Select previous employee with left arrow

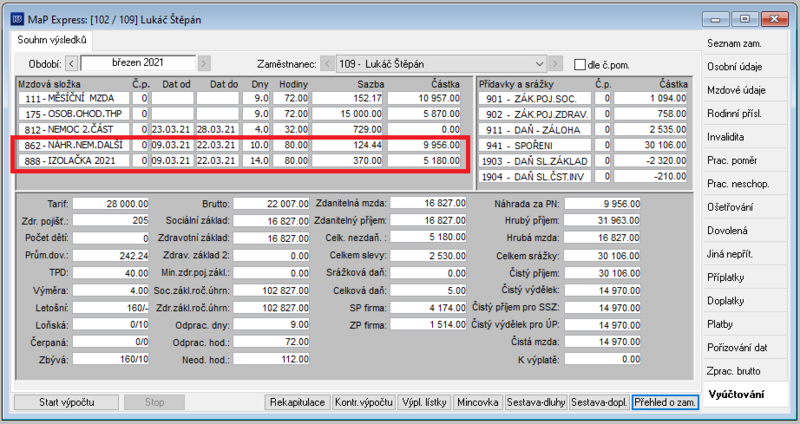point(328,64)
